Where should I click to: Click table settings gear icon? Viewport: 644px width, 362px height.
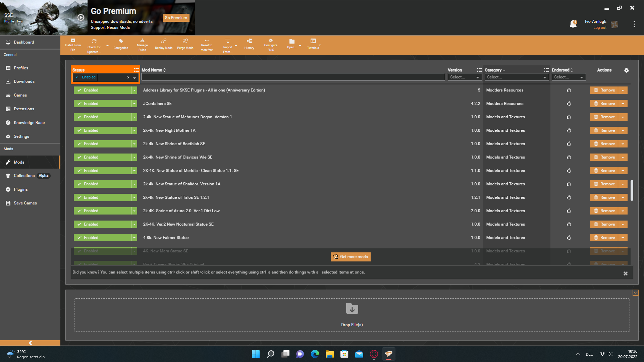[x=627, y=70]
